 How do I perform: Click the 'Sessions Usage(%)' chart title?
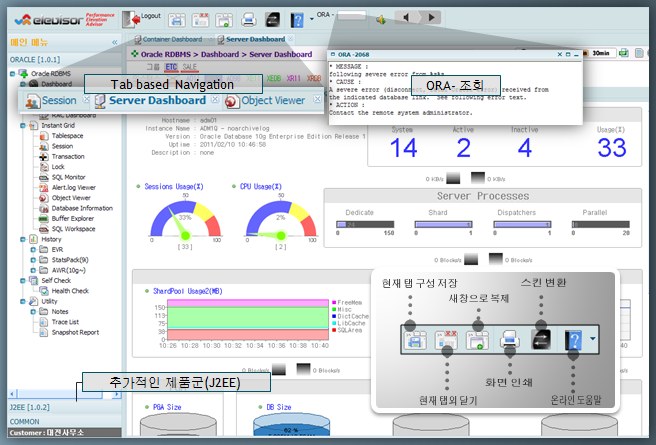tap(174, 187)
